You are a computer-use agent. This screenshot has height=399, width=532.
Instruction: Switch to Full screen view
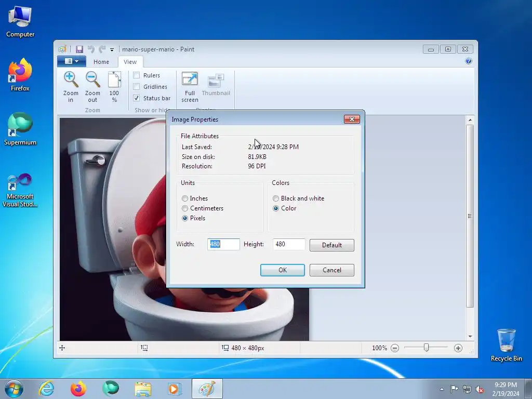pyautogui.click(x=190, y=79)
